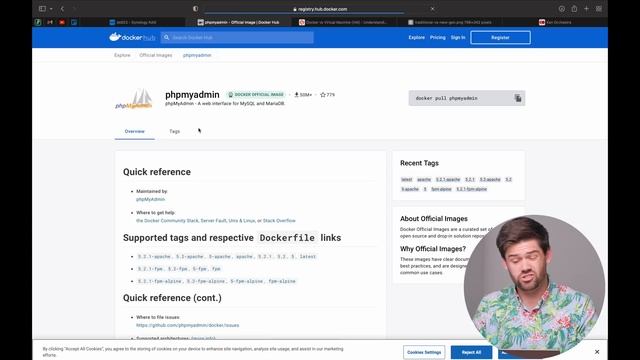Click the Official Images breadcrumb
The width and height of the screenshot is (640, 360).
156,55
